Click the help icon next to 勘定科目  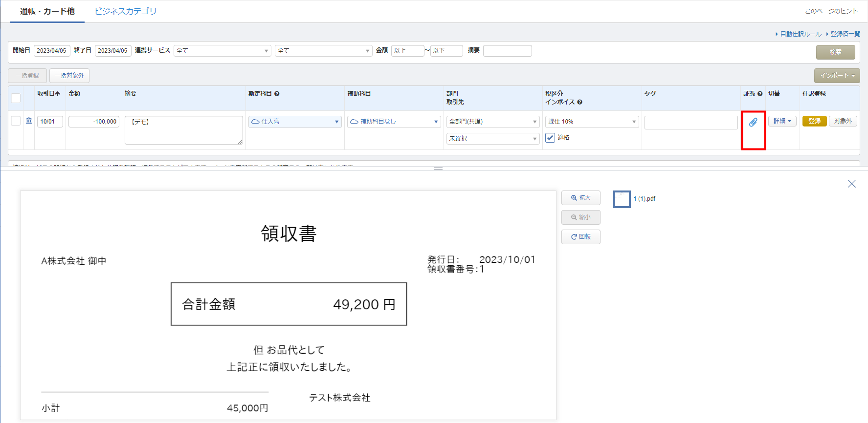click(277, 94)
